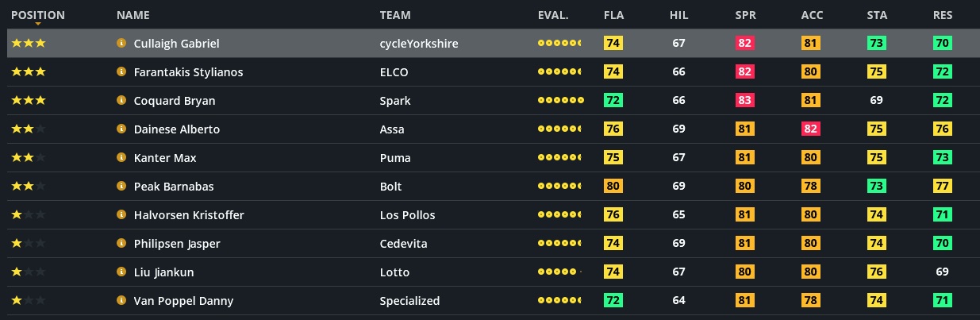Click the FLA column header
980x320 pixels.
[x=613, y=15]
